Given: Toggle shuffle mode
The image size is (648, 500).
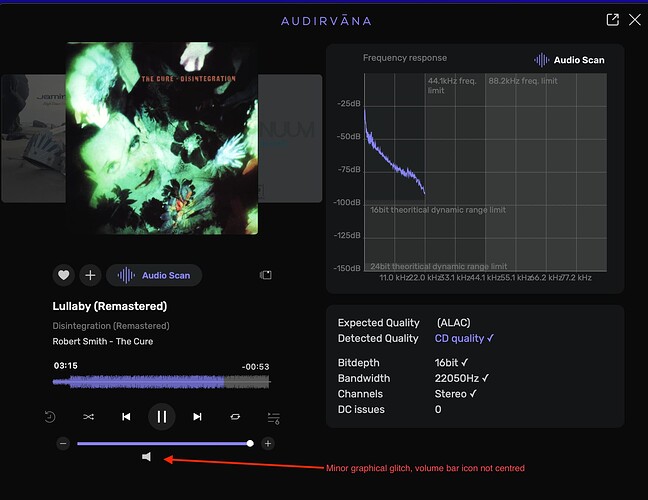Looking at the screenshot, I should click(x=88, y=417).
